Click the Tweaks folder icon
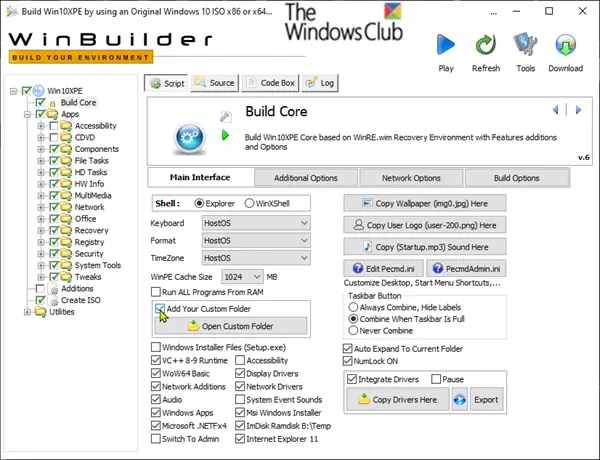Screen dimensions: 600x460 (66, 277)
